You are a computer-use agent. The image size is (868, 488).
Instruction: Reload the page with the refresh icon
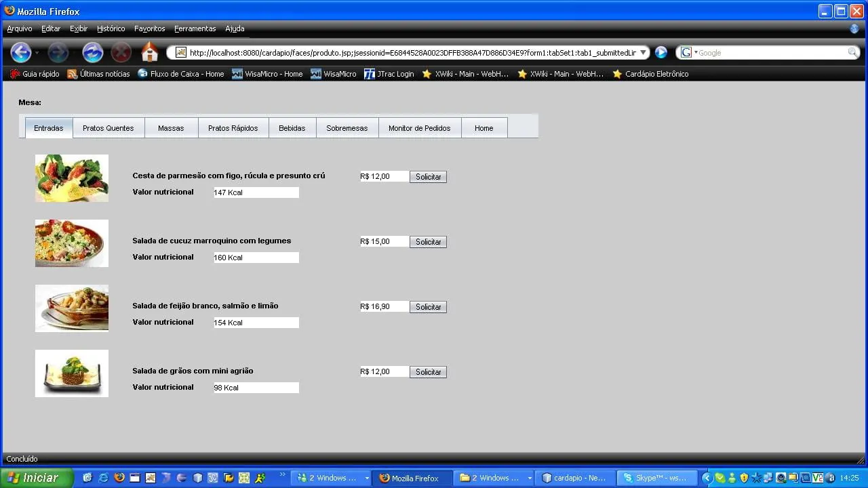[x=92, y=52]
